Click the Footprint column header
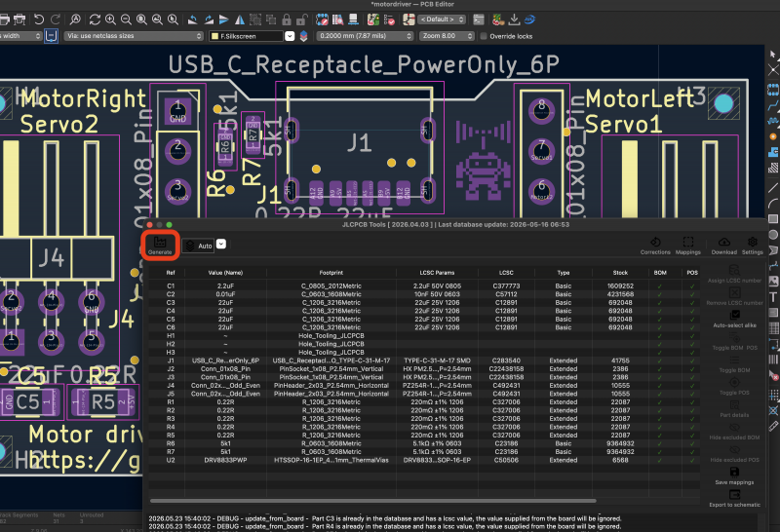 [331, 273]
